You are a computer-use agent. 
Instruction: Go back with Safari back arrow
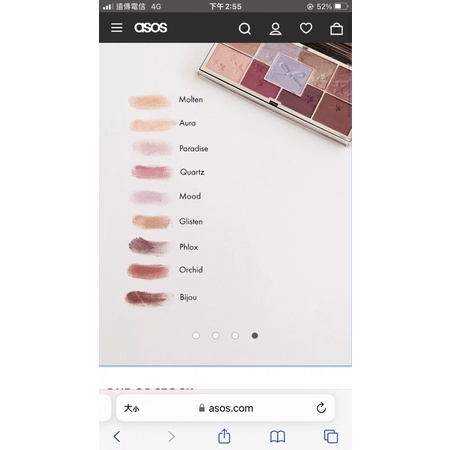pyautogui.click(x=117, y=436)
